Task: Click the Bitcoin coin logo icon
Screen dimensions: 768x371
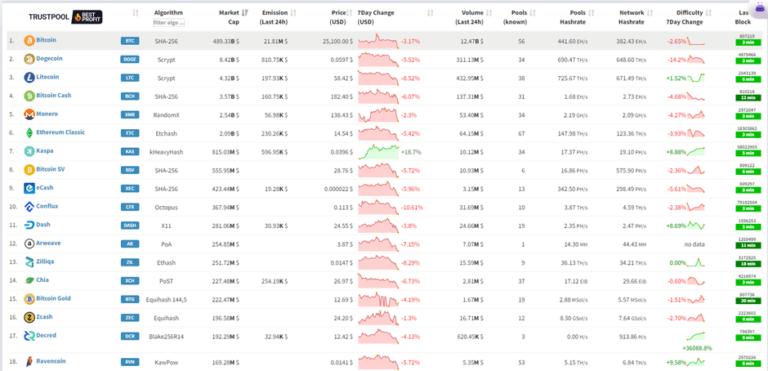Action: 29,41
